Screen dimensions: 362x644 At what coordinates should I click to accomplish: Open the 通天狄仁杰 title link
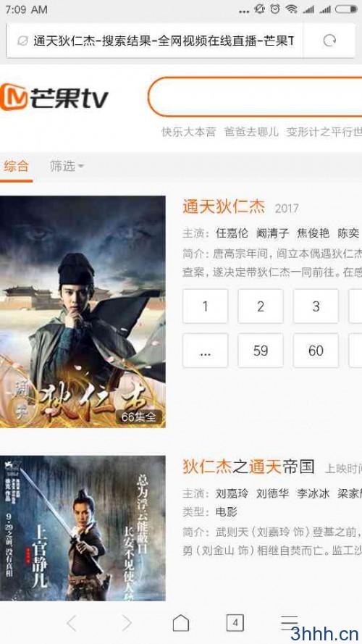click(224, 206)
